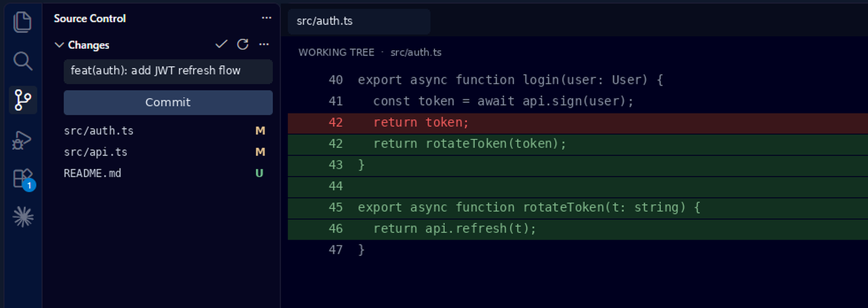Click line number 43 in the gutter
The height and width of the screenshot is (308, 868).
coord(335,165)
